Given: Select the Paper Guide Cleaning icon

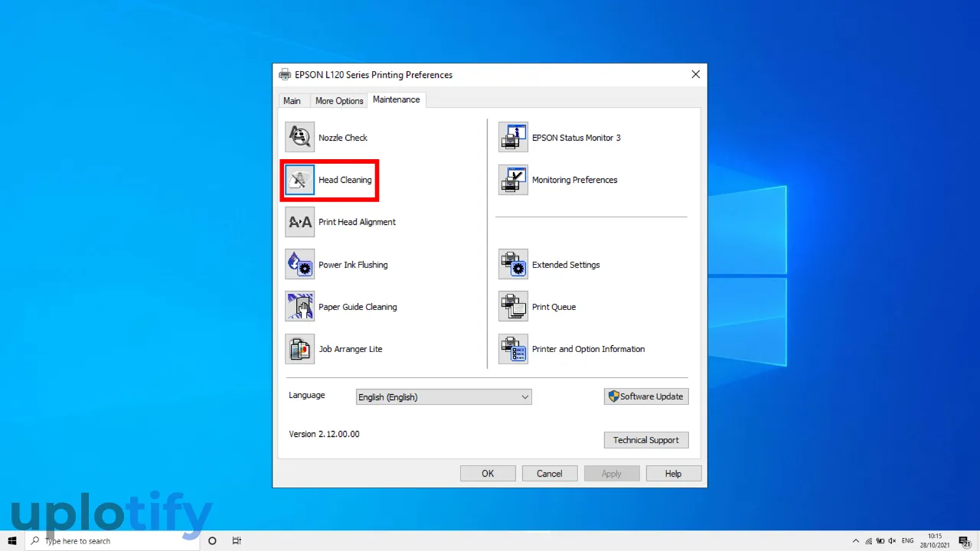Looking at the screenshot, I should coord(299,306).
